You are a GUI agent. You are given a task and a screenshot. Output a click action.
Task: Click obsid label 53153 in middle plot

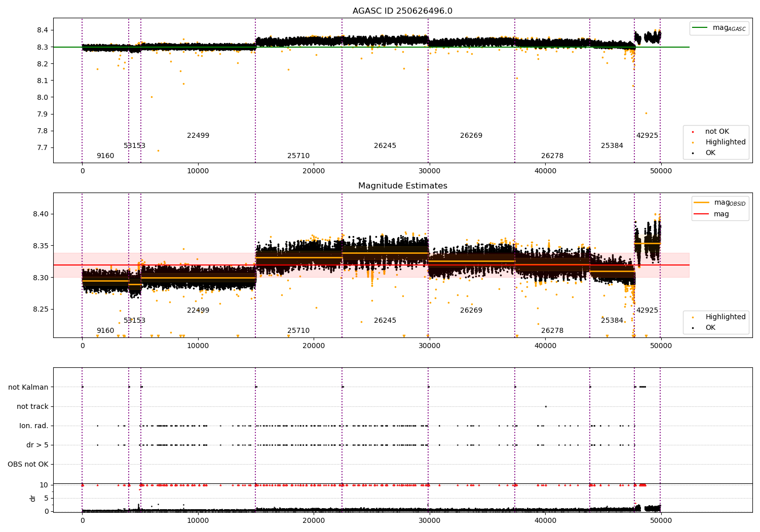tap(134, 321)
